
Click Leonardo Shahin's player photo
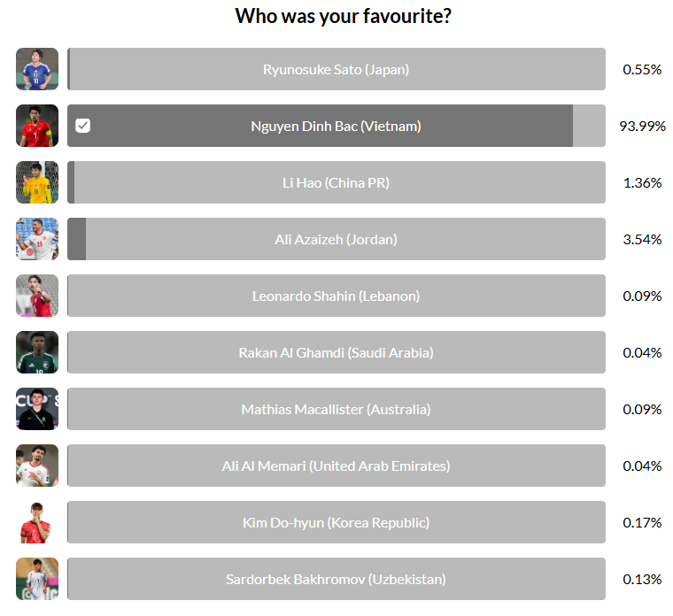(x=37, y=296)
